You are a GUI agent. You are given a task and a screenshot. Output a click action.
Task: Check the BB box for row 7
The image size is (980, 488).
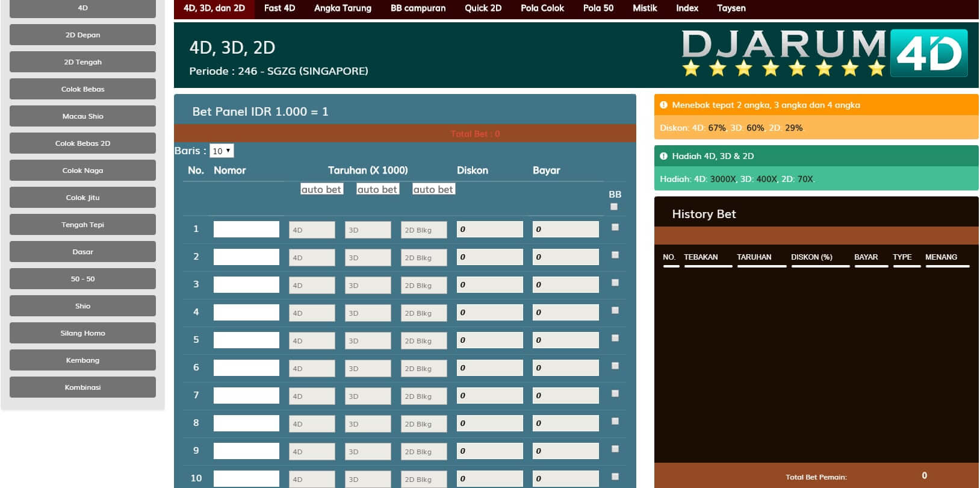click(x=615, y=393)
